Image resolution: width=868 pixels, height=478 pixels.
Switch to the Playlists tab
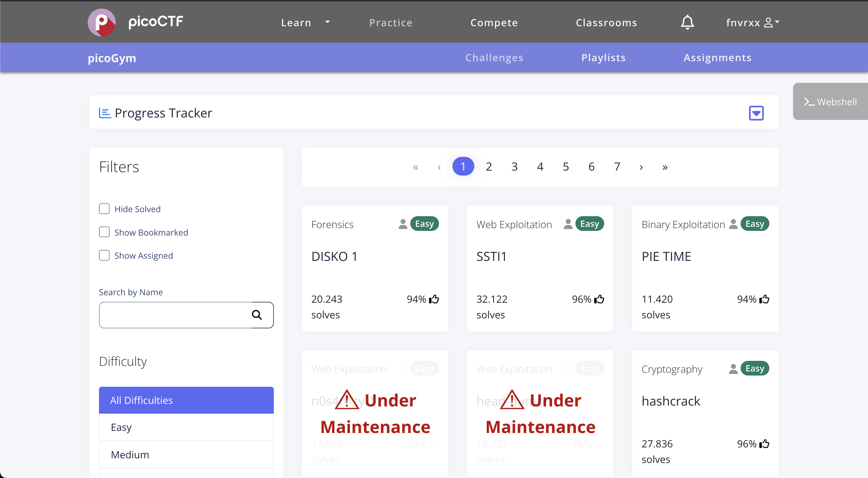point(603,58)
